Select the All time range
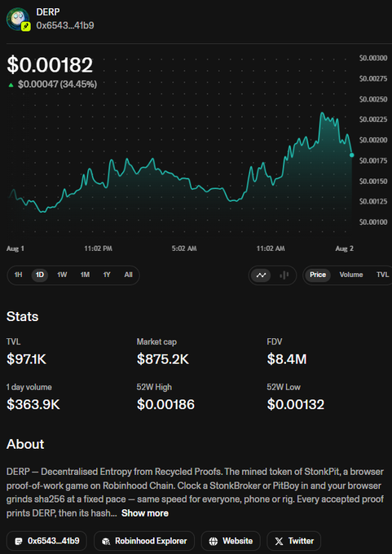Image resolution: width=392 pixels, height=554 pixels. [x=128, y=275]
